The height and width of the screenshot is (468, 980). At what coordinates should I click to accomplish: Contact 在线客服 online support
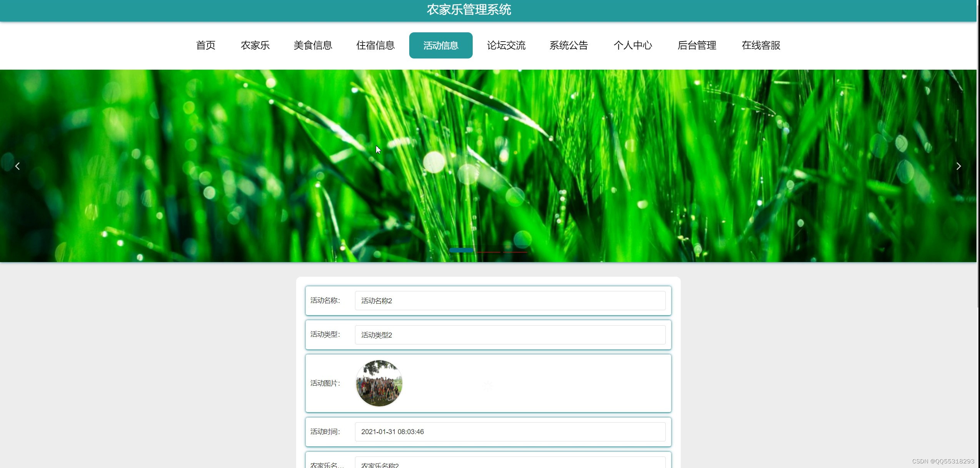pyautogui.click(x=760, y=45)
